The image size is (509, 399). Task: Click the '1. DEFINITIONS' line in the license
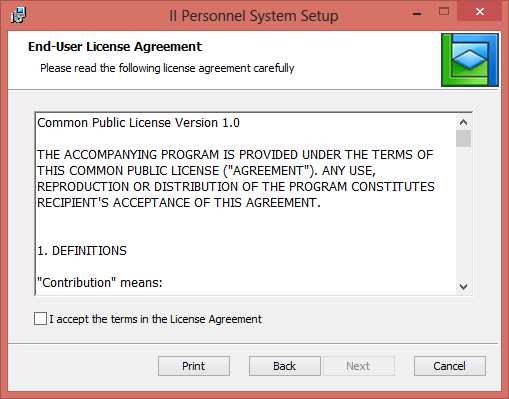(x=82, y=251)
